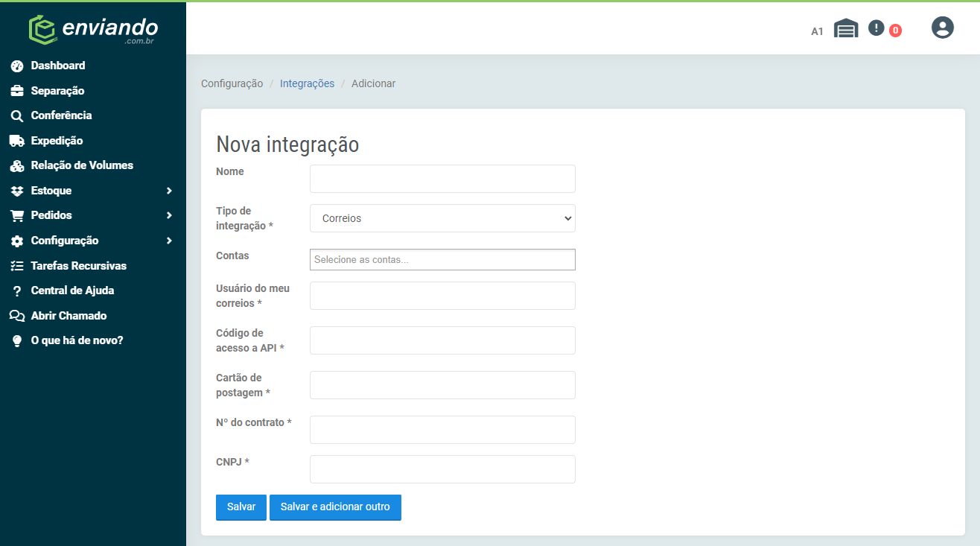Screen dimensions: 980x546
Task: Click the Estoque dropbox-style icon
Action: [17, 191]
